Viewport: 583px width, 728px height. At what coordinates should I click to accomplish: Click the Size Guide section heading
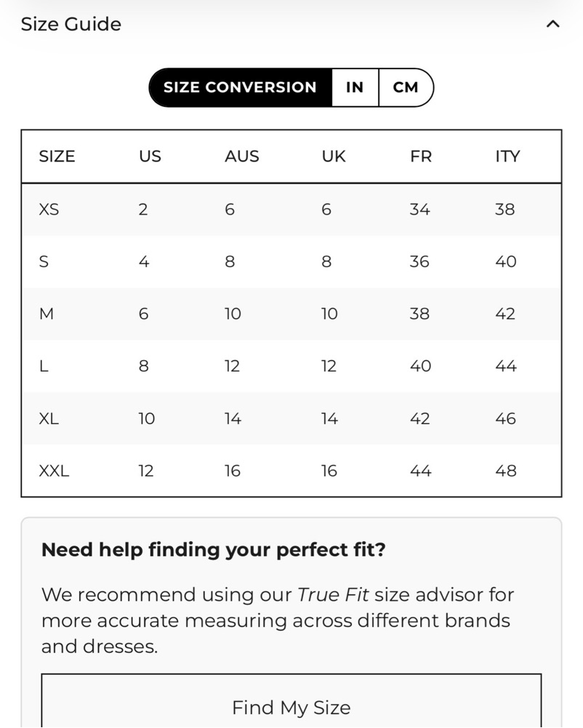point(71,24)
